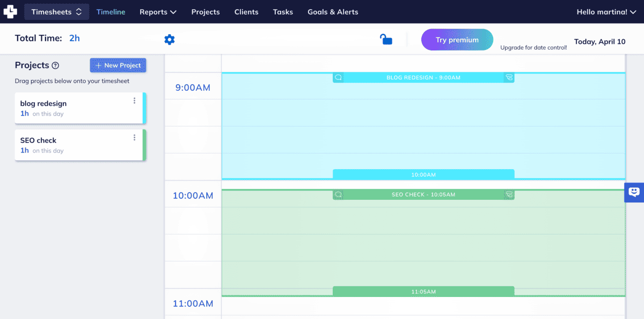Viewport: 644px width, 319px height.
Task: Toggle the timesheet lock icon
Action: (386, 39)
